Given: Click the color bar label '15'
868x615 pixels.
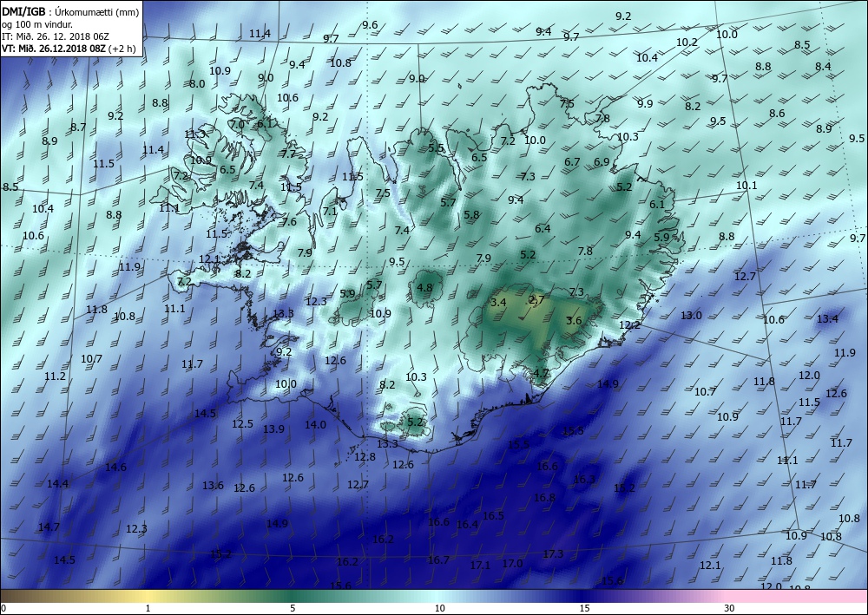Looking at the screenshot, I should coord(584,608).
